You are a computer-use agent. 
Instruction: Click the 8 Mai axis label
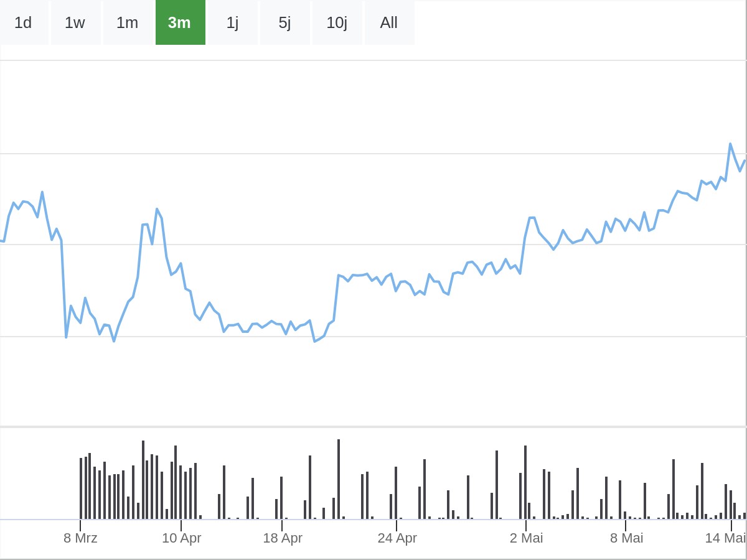[x=626, y=538]
